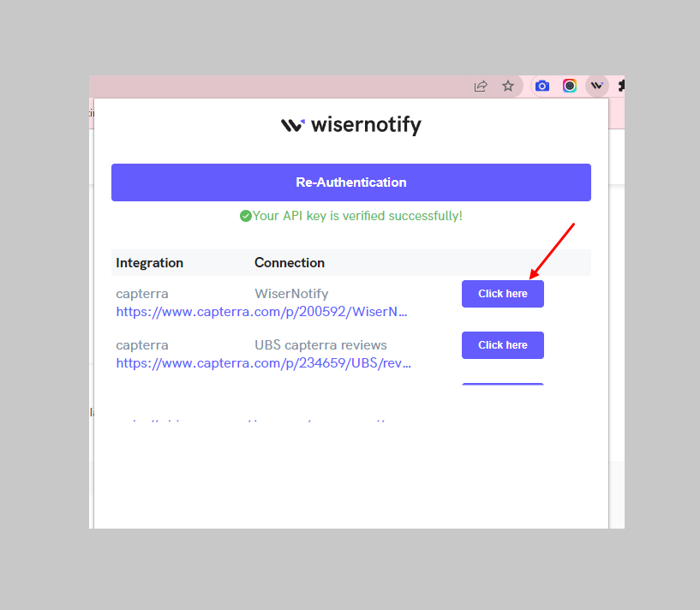Image resolution: width=700 pixels, height=610 pixels.
Task: Select the Connection column header
Action: (290, 262)
